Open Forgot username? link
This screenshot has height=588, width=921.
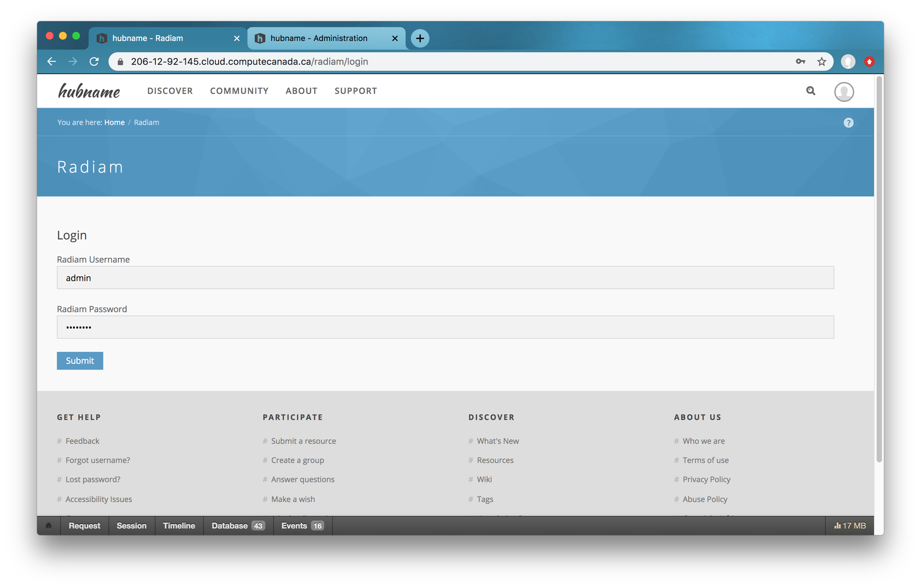point(98,460)
